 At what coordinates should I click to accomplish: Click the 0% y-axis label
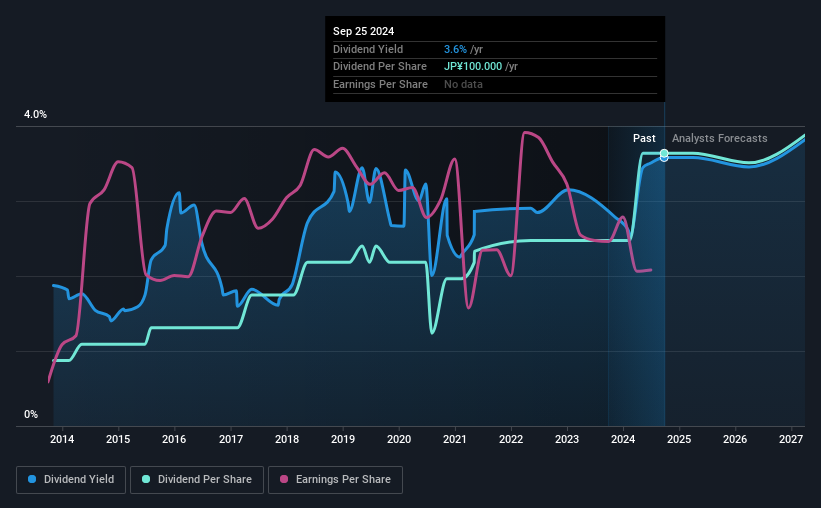(31, 414)
